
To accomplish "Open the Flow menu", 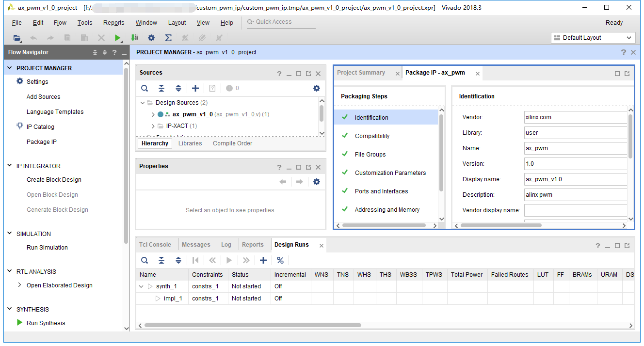I will click(x=60, y=23).
